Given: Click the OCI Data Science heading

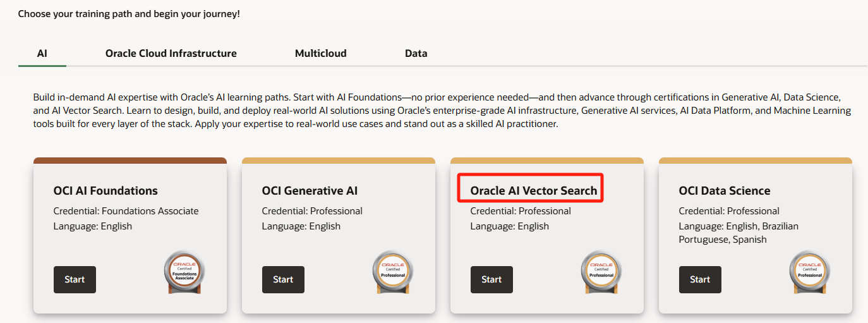Looking at the screenshot, I should [724, 191].
